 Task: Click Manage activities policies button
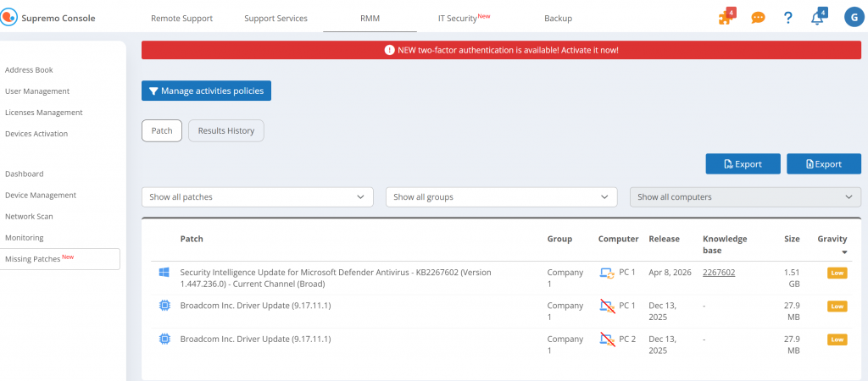coord(207,91)
